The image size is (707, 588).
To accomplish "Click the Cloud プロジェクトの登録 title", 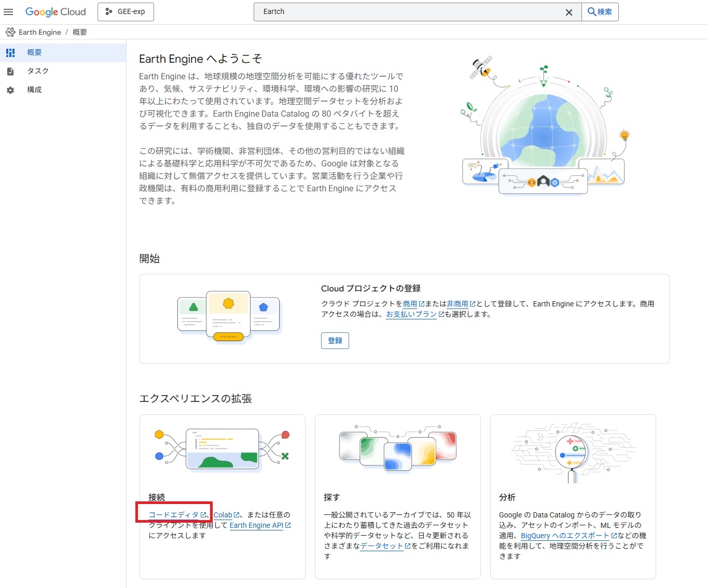I will [371, 288].
